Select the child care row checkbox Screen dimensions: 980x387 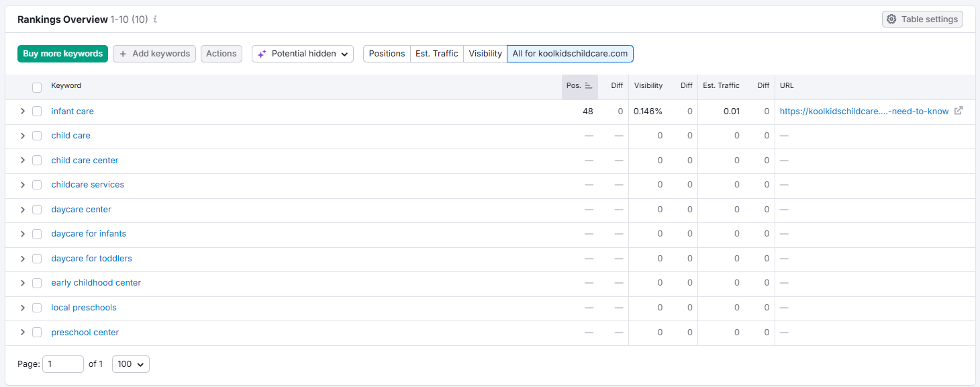tap(37, 136)
